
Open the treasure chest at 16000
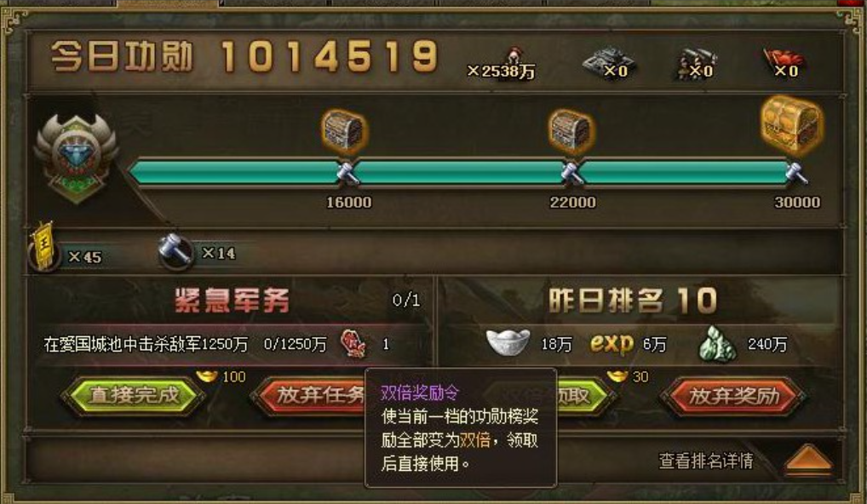344,131
